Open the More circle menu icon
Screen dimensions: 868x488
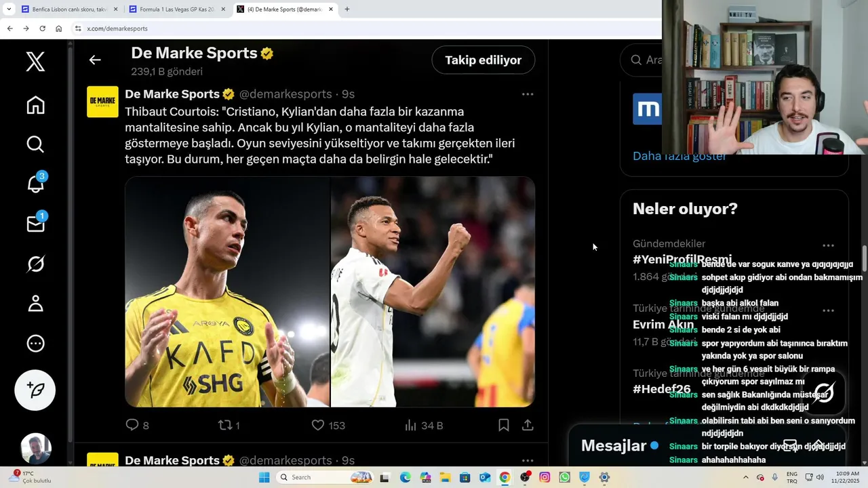pos(35,344)
